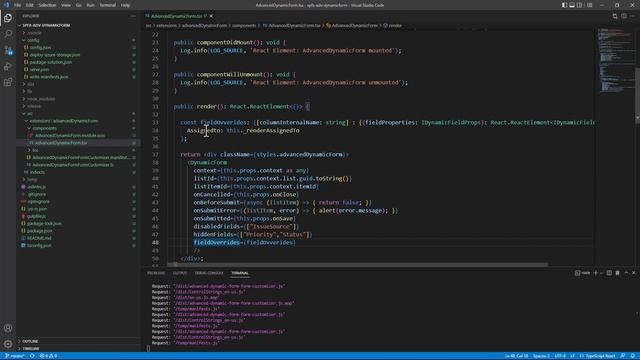
Task: Toggle panel layout icon in title bar
Action: 572,5
